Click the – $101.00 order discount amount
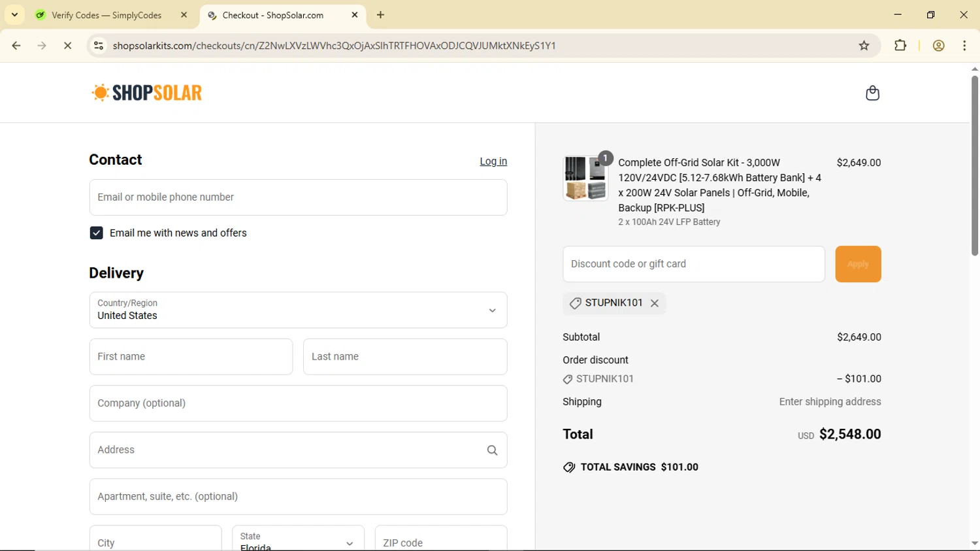Image resolution: width=980 pixels, height=551 pixels. [858, 379]
